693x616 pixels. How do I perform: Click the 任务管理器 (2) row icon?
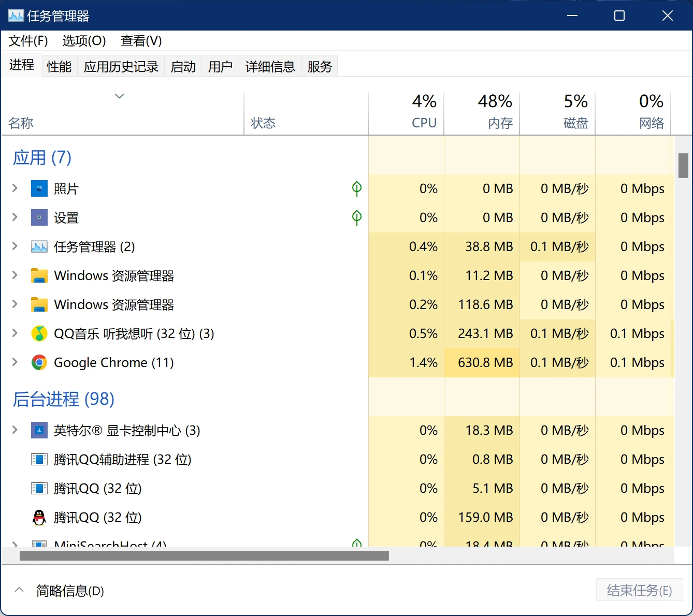39,246
